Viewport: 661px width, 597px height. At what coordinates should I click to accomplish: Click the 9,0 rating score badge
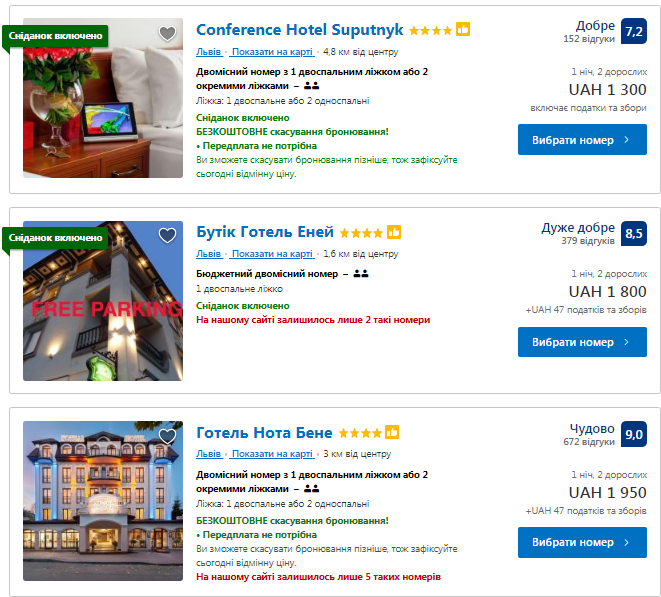[634, 434]
